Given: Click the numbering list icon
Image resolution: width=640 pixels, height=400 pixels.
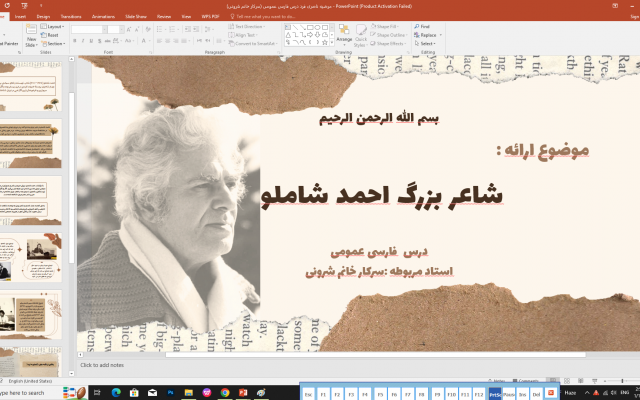Looking at the screenshot, I should pos(174,29).
